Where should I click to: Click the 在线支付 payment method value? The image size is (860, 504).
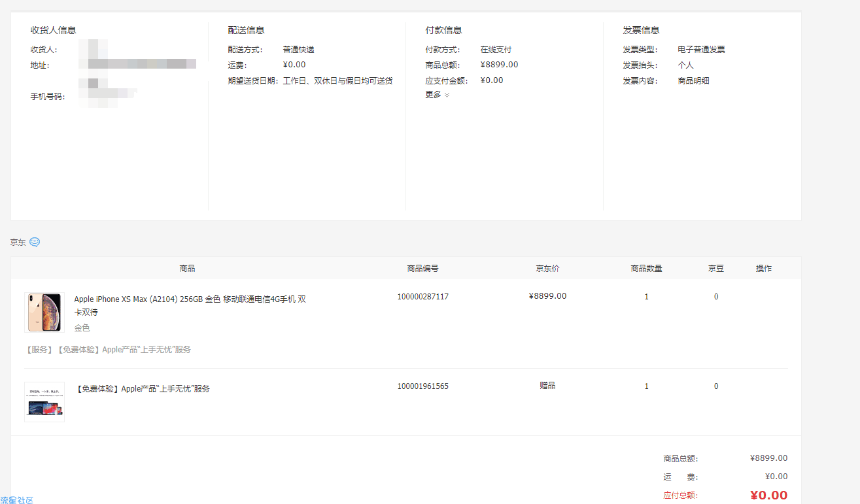coord(496,50)
